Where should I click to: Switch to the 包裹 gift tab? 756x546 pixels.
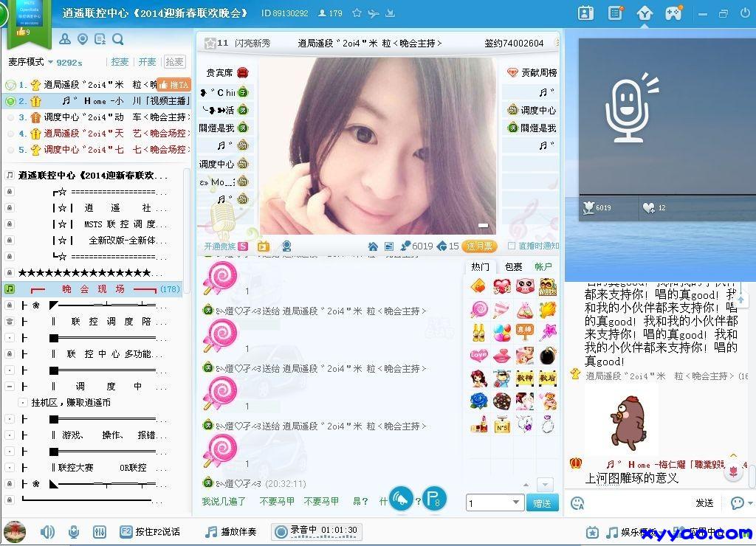[512, 266]
